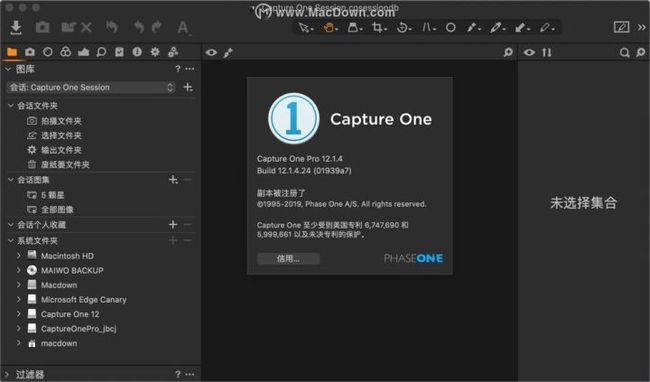Click the Auto Adjust A icon
Viewport: 650px width, 382px height.
point(183,28)
